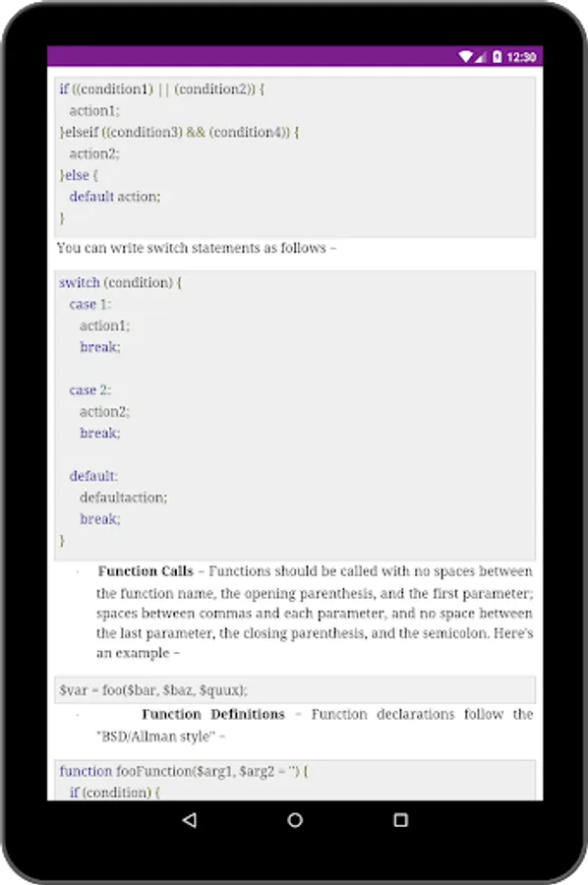Click the 'case 1:' line in code
Viewport: 588px width, 885px height.
(90, 304)
